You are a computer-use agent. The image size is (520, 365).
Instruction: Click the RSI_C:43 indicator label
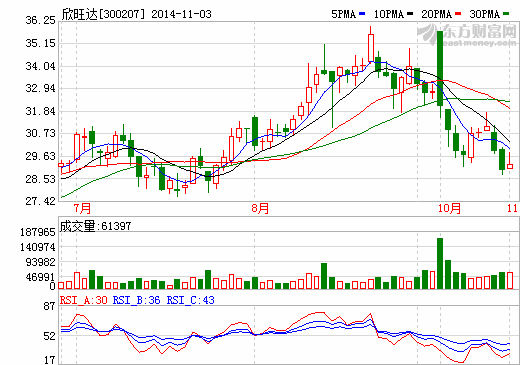pos(191,300)
